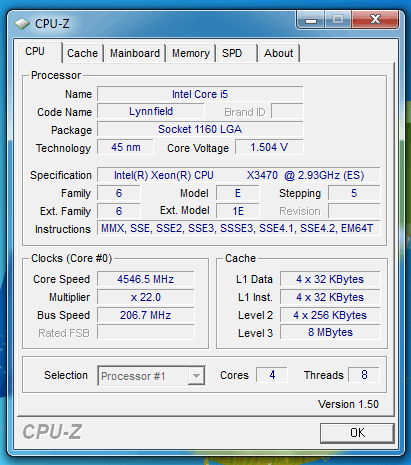Click the Cores count value 4
The width and height of the screenshot is (411, 465).
pos(272,375)
